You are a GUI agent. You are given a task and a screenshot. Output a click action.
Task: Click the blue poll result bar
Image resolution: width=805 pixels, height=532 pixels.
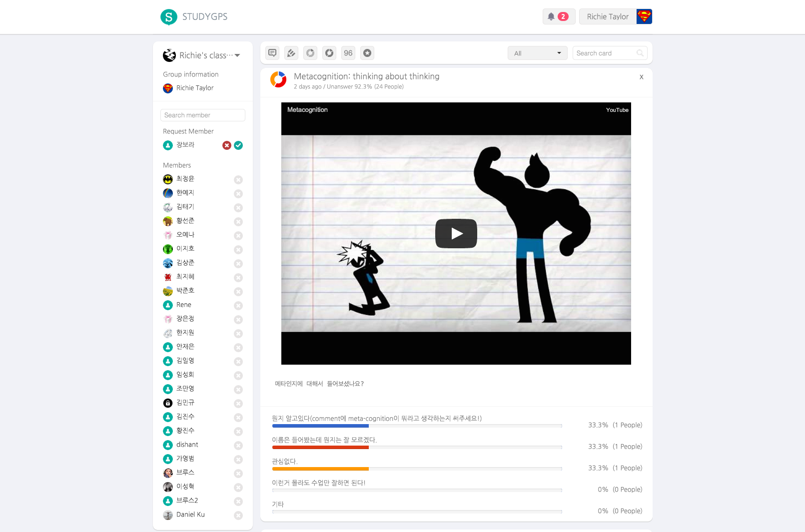(320, 426)
